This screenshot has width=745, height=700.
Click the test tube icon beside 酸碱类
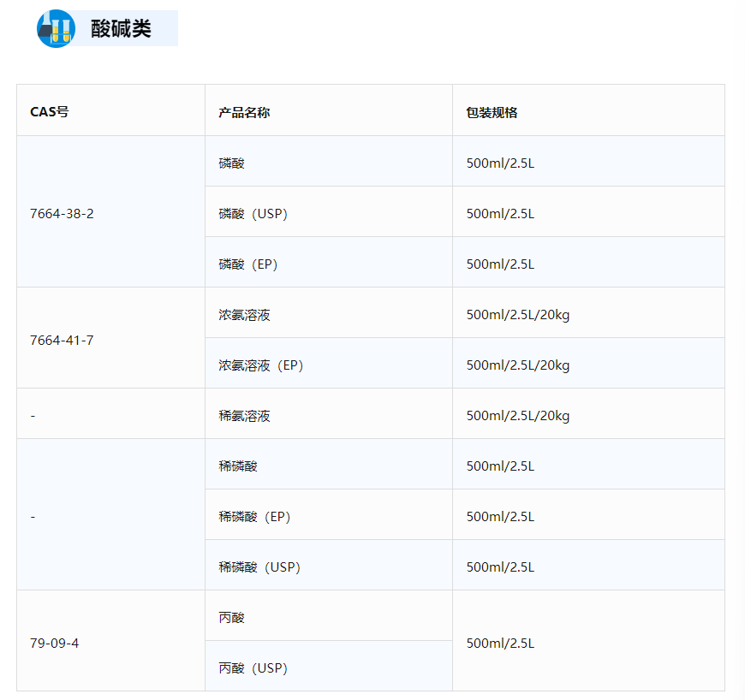[56, 28]
